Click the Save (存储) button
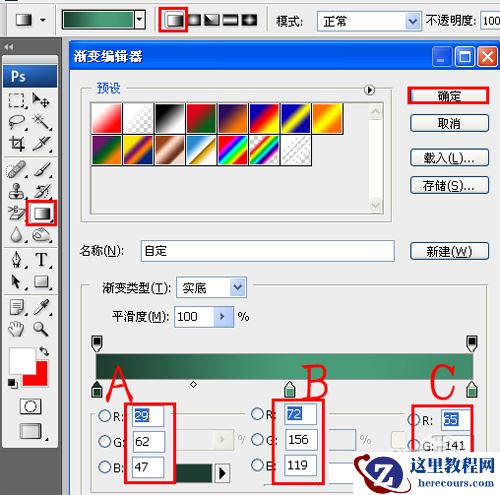 coord(449,185)
